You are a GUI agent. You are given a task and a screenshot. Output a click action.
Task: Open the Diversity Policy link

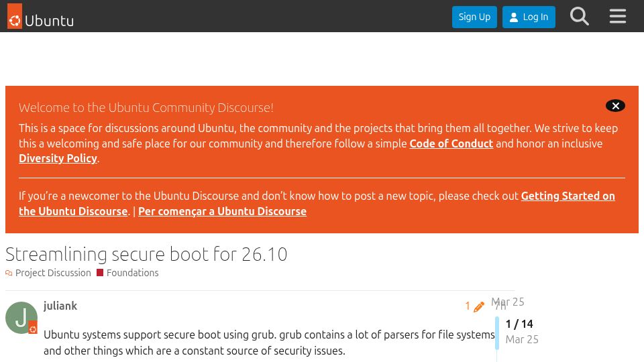click(58, 158)
